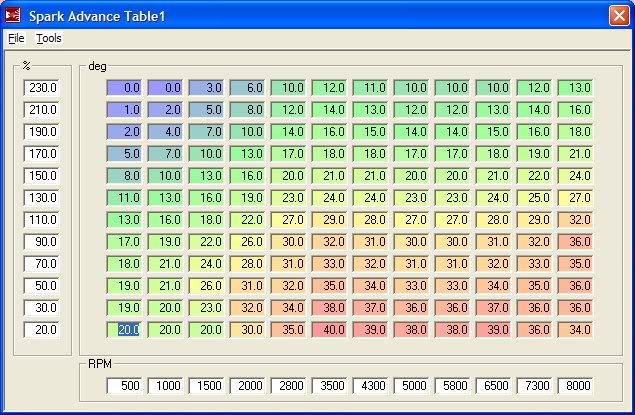Select the 130.0 % load axis field
Viewport: 635px width, 415px height.
tap(42, 198)
